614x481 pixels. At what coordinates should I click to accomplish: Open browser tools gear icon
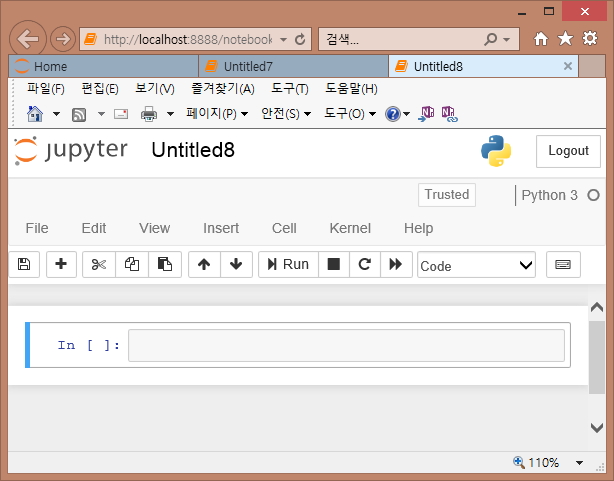pyautogui.click(x=590, y=38)
